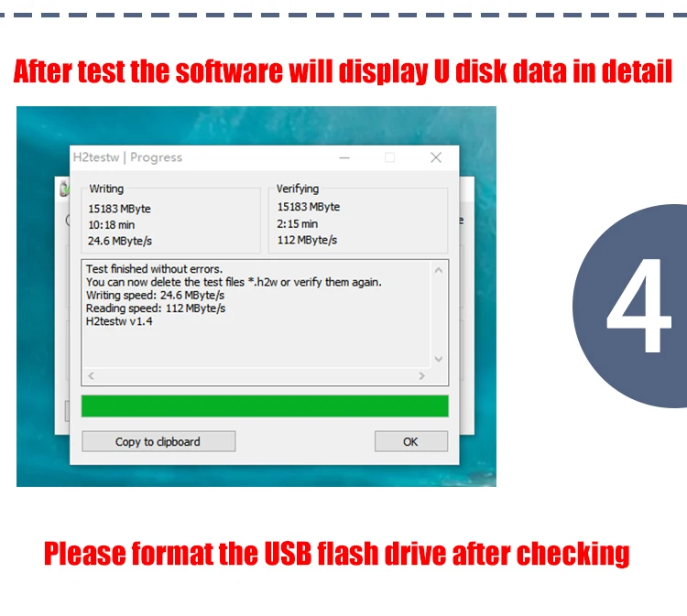Click the log's scroll-up arrow

(x=439, y=271)
